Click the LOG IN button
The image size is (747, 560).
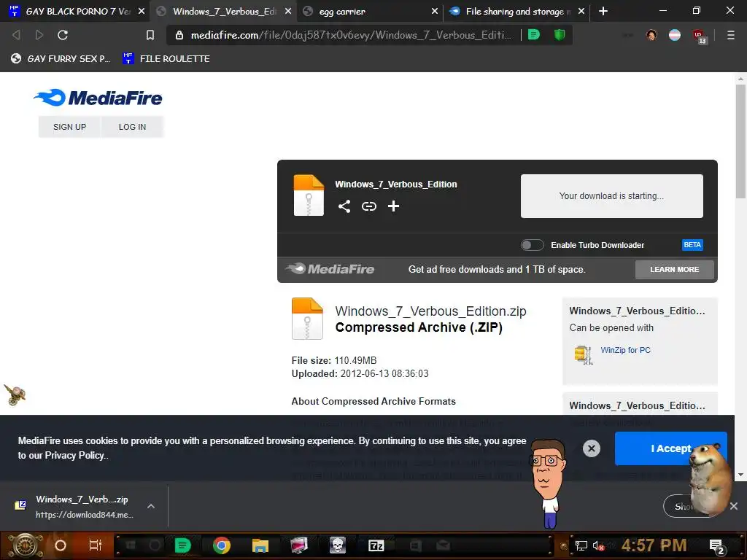133,127
